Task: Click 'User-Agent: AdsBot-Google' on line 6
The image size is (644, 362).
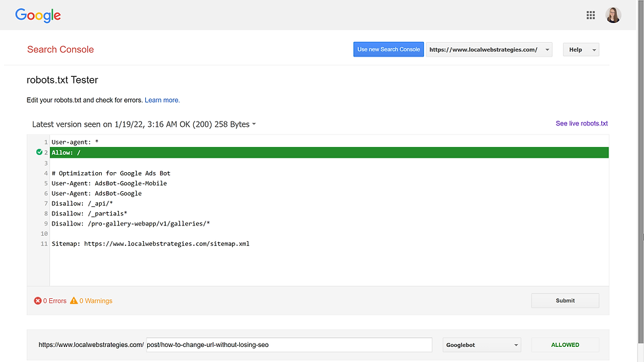Action: pyautogui.click(x=97, y=193)
